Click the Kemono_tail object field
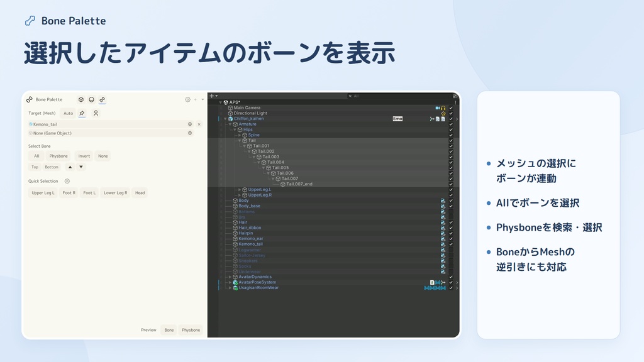The width and height of the screenshot is (644, 362). coord(111,124)
